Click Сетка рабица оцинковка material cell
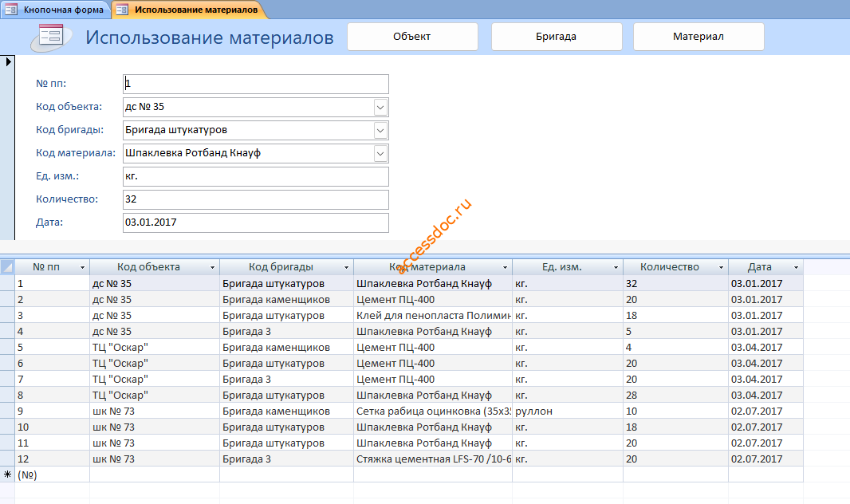Viewport: 850px width, 504px height. point(433,411)
